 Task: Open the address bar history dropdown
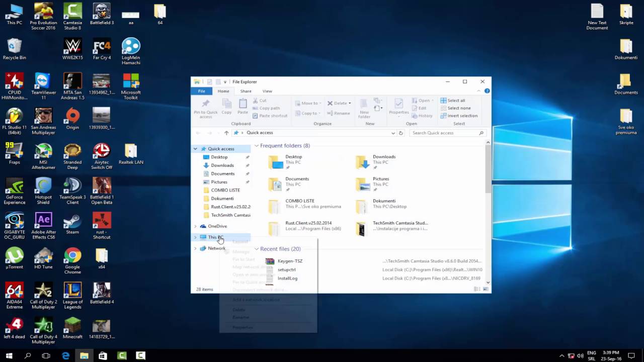coord(393,133)
